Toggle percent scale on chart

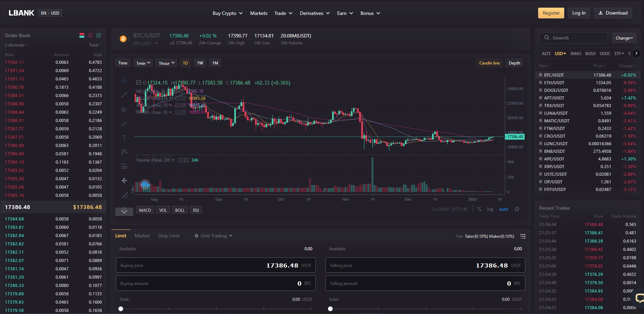coord(480,209)
